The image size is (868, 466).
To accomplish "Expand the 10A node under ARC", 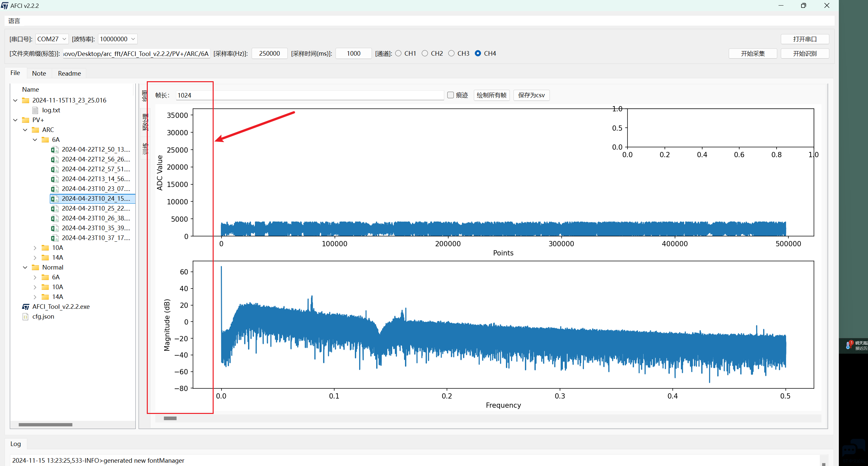I will [35, 248].
